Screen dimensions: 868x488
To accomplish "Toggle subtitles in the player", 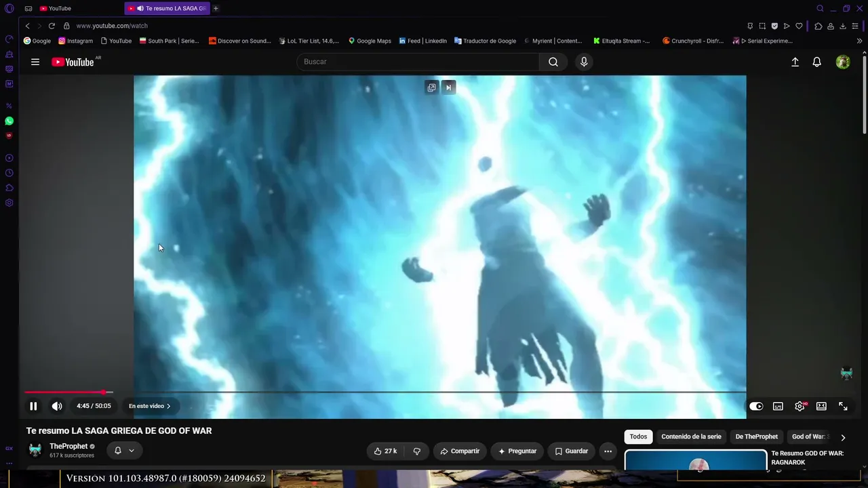I will (778, 406).
